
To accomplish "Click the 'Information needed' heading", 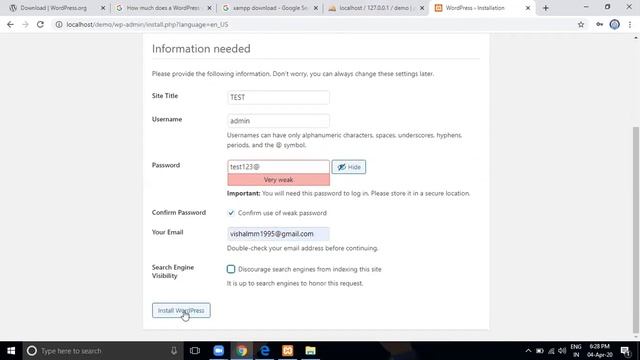I will (201, 49).
